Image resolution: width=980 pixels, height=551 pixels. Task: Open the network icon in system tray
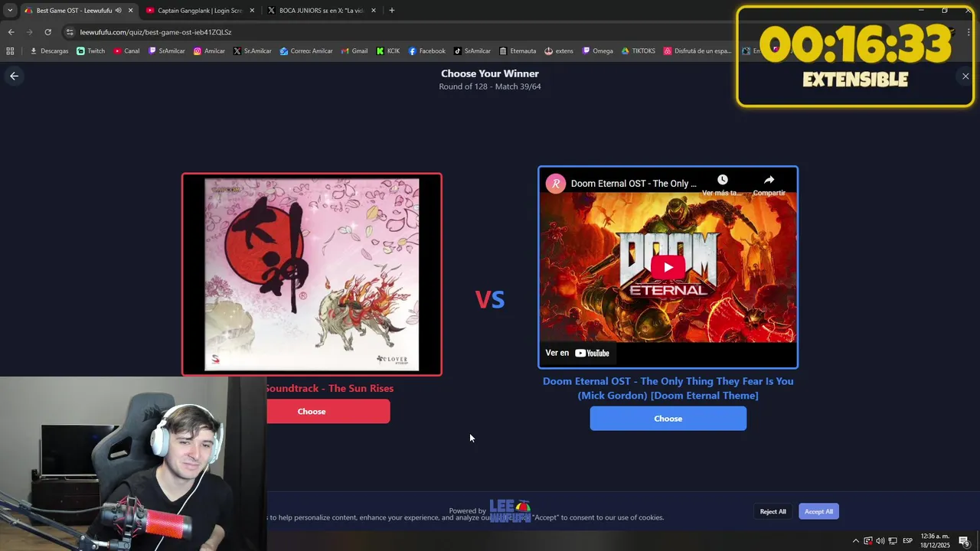pos(893,541)
